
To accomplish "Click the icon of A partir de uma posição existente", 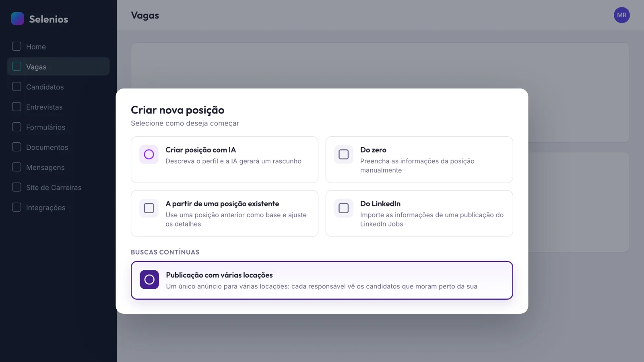I will point(149,208).
